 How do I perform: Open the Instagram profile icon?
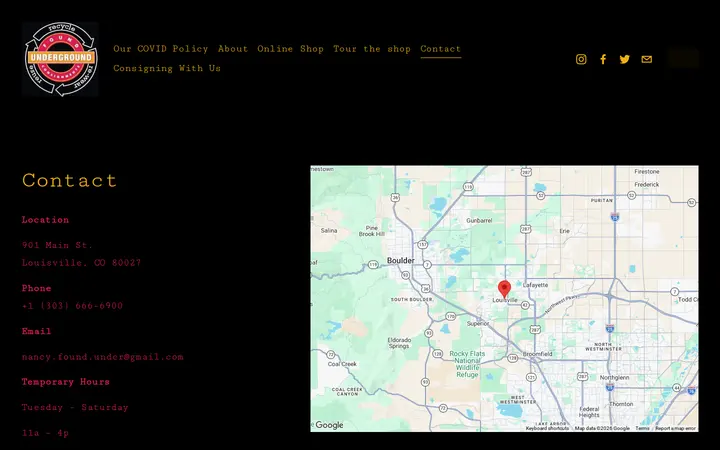[581, 59]
